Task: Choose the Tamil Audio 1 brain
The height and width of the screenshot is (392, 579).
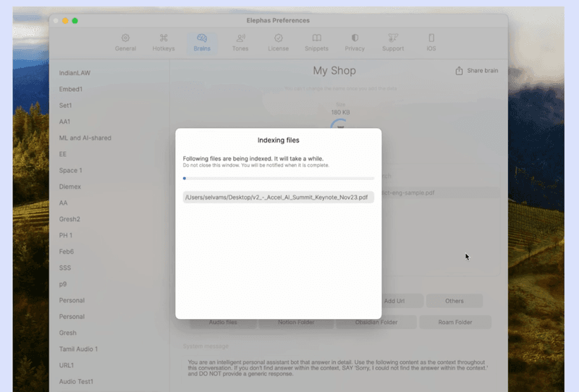Action: coord(78,349)
